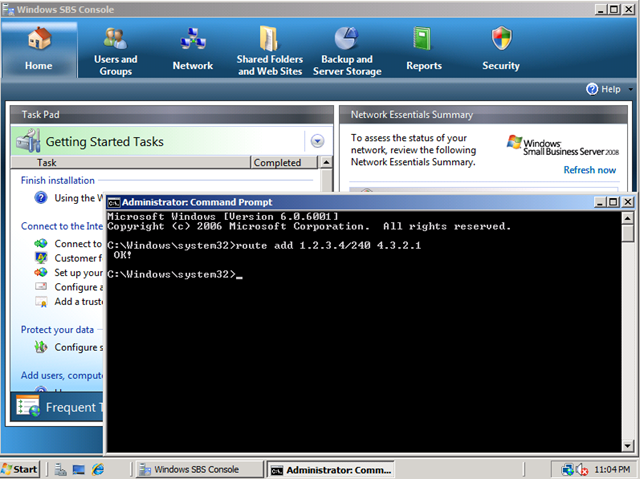Click the SBS Console title bar icon
The height and width of the screenshot is (479, 640).
[8, 9]
